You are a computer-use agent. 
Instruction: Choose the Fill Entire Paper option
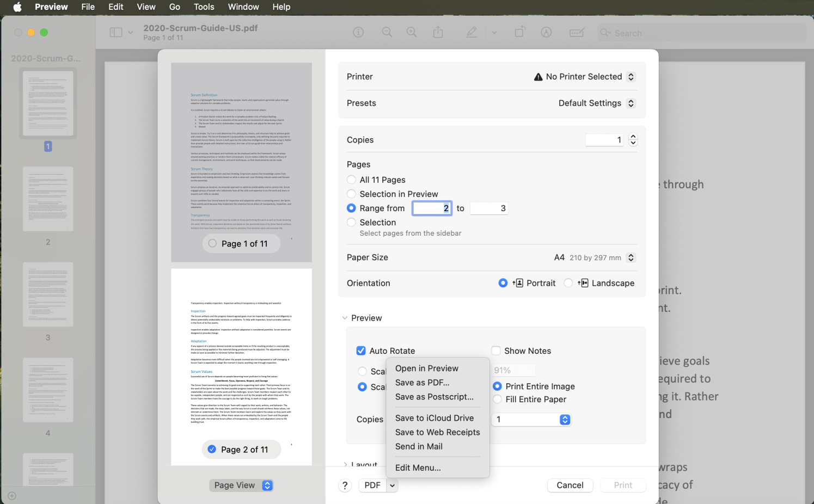pos(497,399)
